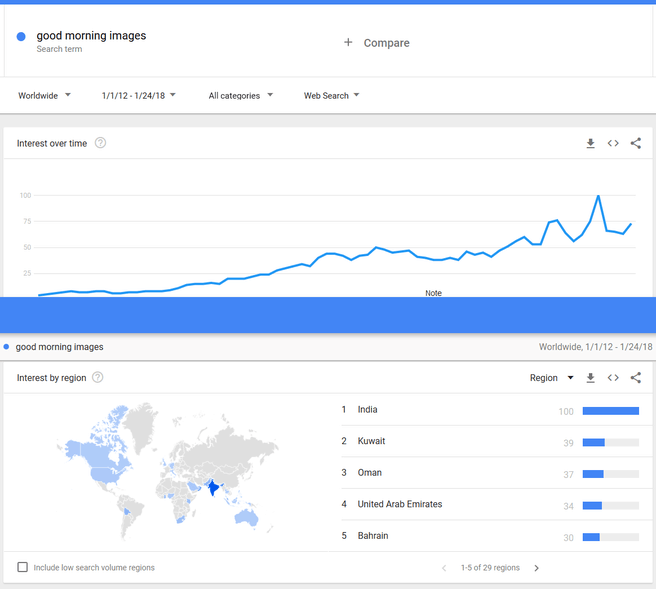Open the Worldwide location dropdown
Screen dimensions: 656x589
coord(44,96)
